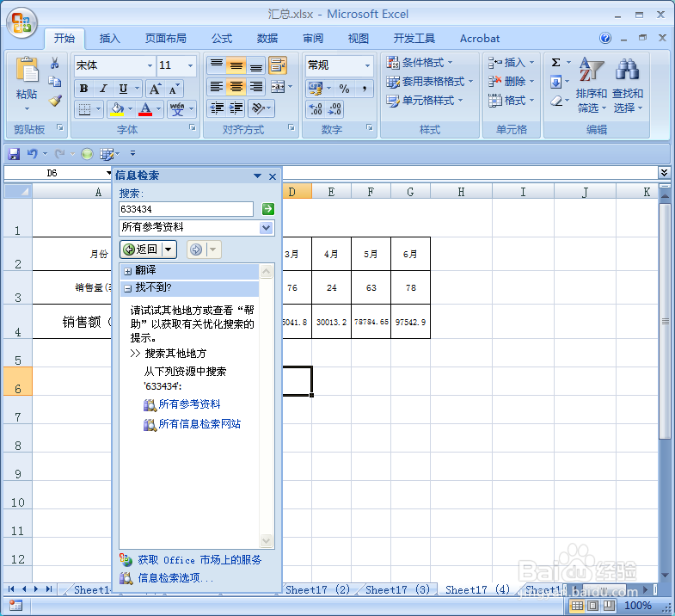The width and height of the screenshot is (675, 616).
Task: Click the Office button logo
Action: click(21, 22)
